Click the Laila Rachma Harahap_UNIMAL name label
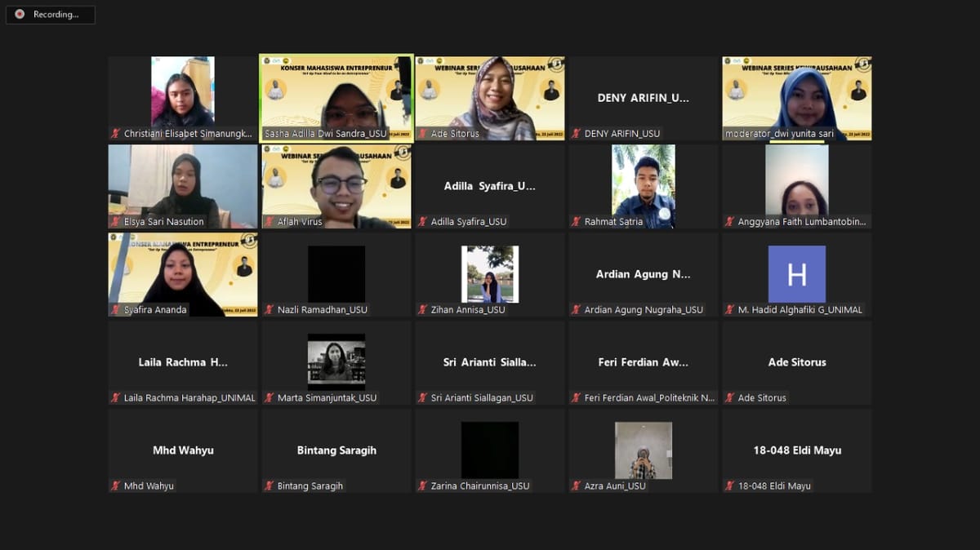The width and height of the screenshot is (980, 550). (x=189, y=398)
